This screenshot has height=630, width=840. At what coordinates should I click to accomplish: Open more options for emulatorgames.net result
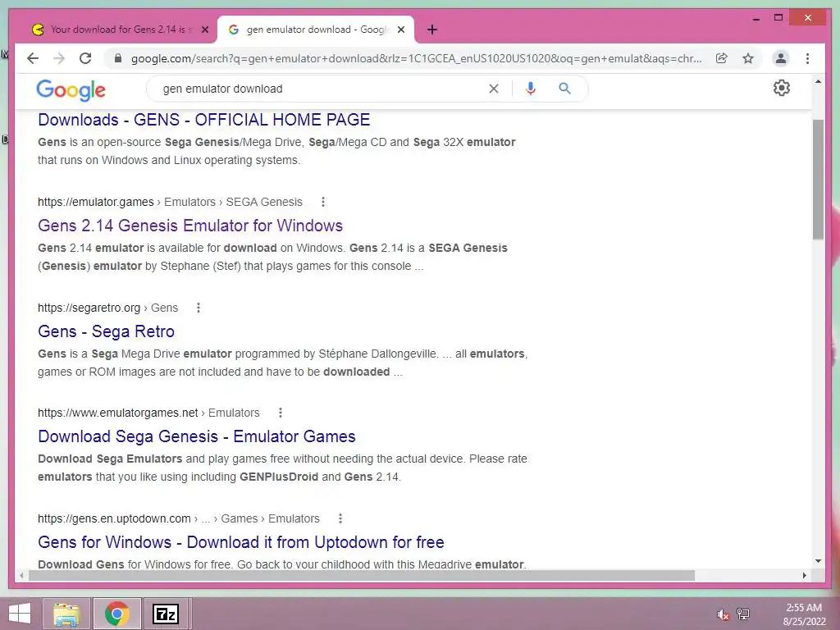(281, 413)
